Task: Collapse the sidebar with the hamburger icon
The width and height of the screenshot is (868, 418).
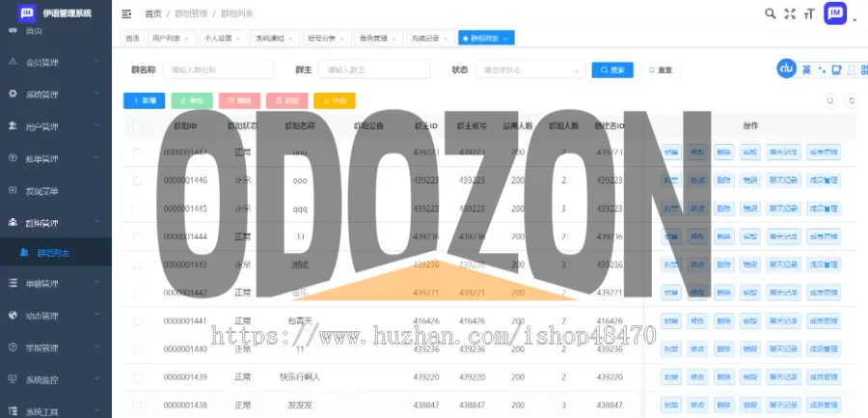Action: [126, 14]
